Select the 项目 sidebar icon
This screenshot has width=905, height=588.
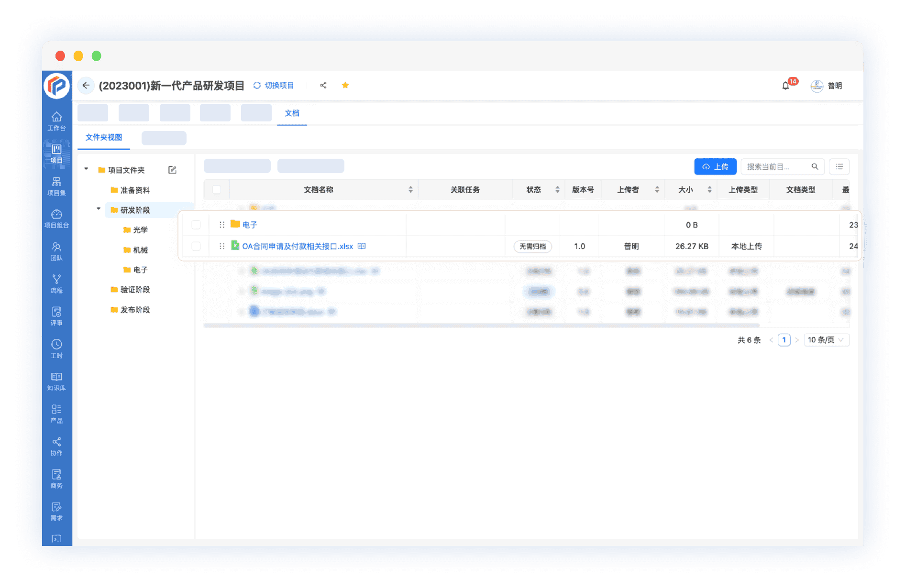pyautogui.click(x=56, y=154)
